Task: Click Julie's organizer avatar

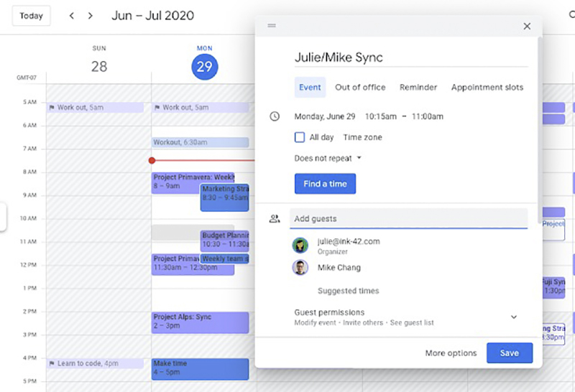Action: click(300, 246)
